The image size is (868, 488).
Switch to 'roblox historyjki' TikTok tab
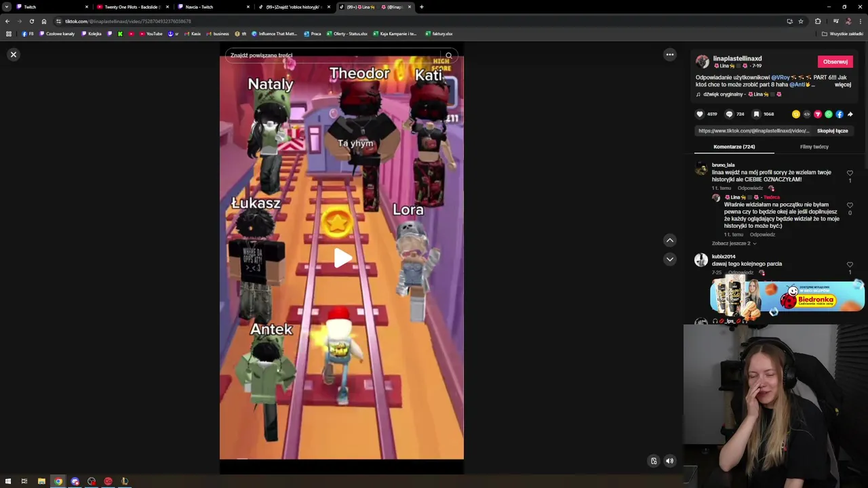pos(294,7)
